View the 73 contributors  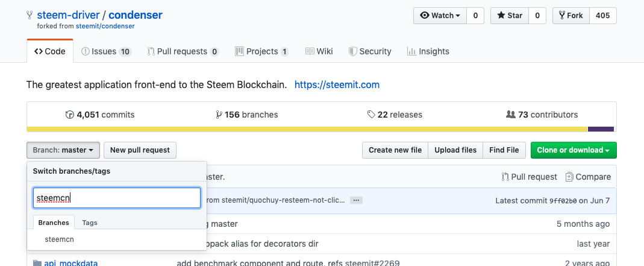point(542,115)
